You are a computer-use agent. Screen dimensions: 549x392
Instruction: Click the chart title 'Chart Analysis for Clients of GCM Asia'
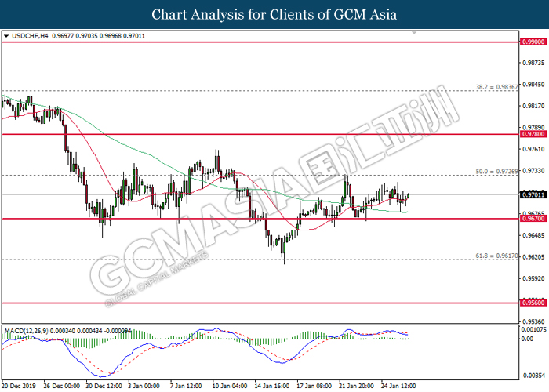click(x=274, y=14)
